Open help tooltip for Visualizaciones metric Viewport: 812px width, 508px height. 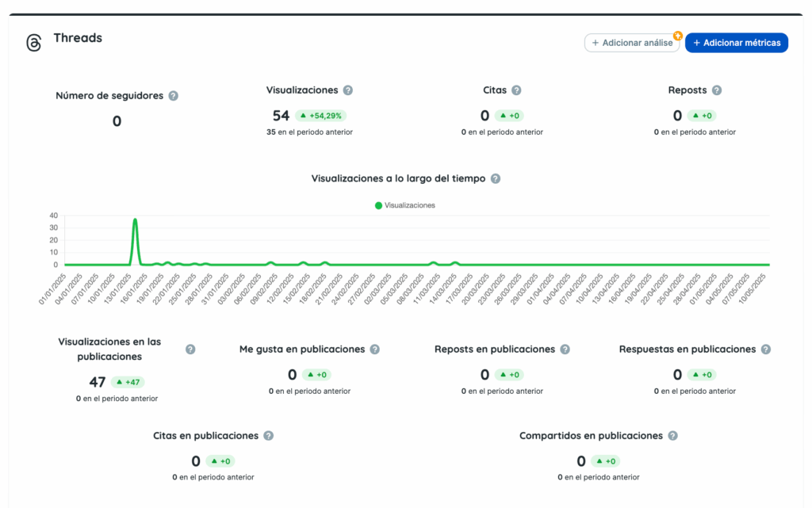(348, 90)
